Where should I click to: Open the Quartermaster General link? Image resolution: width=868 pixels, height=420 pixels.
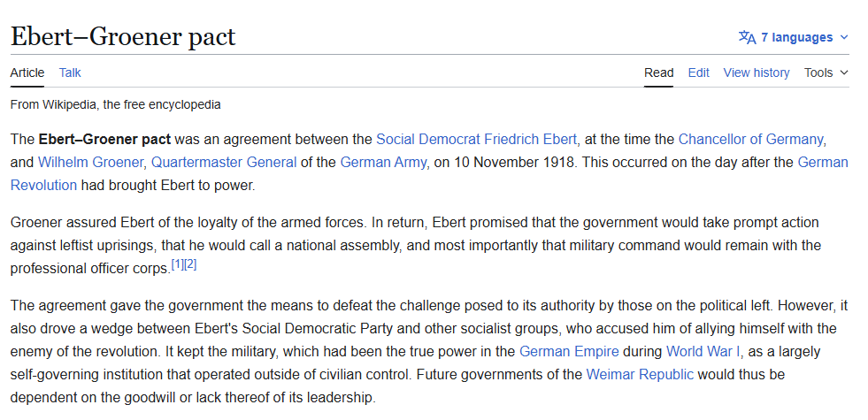point(225,162)
